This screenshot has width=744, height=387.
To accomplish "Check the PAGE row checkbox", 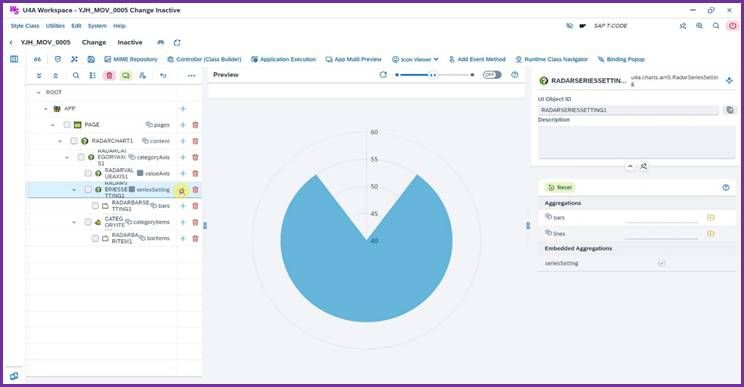I will pyautogui.click(x=67, y=125).
